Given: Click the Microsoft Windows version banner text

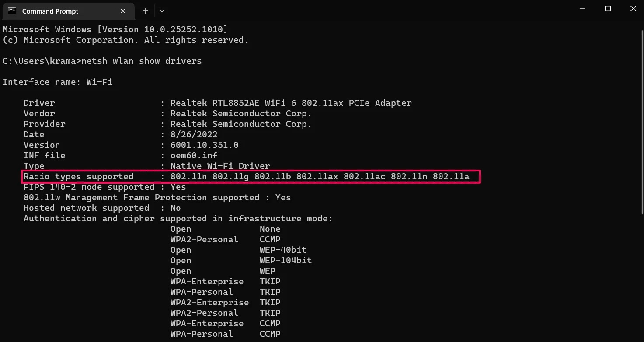Looking at the screenshot, I should pos(115,29).
